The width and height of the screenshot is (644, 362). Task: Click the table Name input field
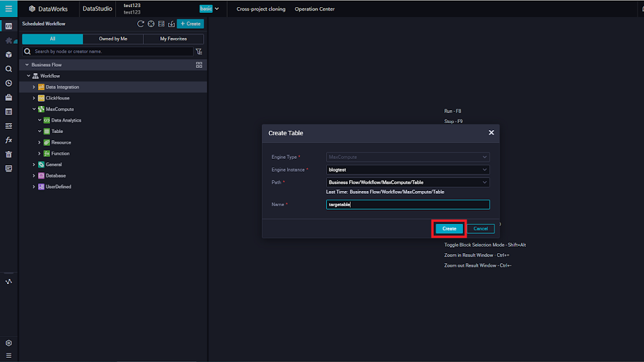point(408,205)
